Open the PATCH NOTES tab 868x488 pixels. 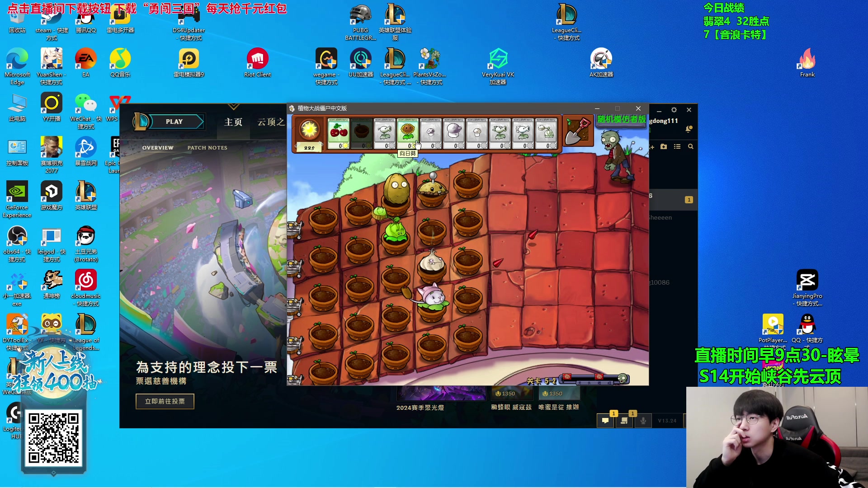click(x=207, y=148)
